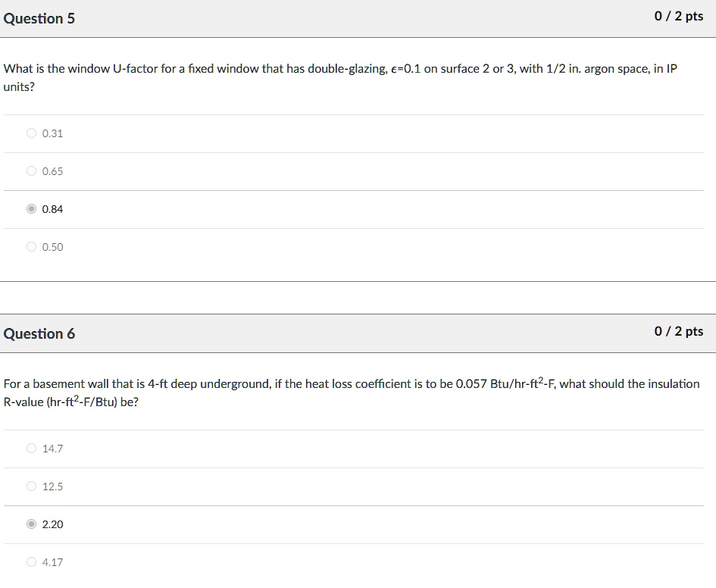This screenshot has width=716, height=588.
Task: Choose the 0.65 answer radio button
Action: pos(31,170)
